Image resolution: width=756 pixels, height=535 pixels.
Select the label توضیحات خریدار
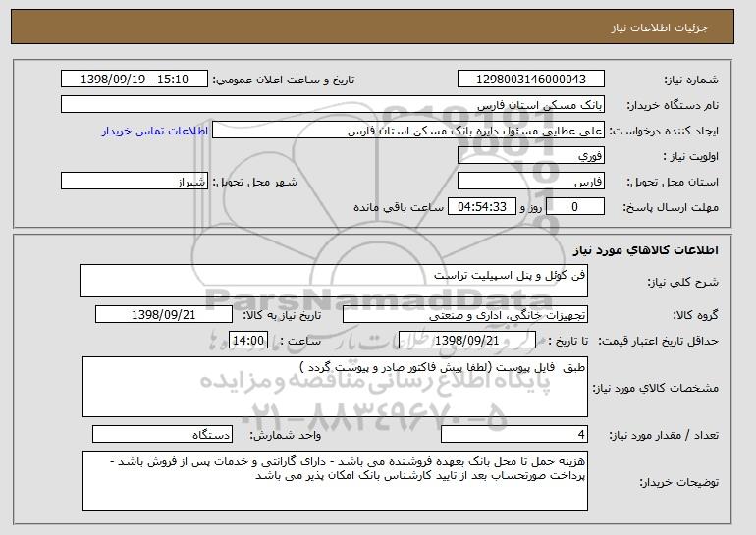click(x=678, y=482)
